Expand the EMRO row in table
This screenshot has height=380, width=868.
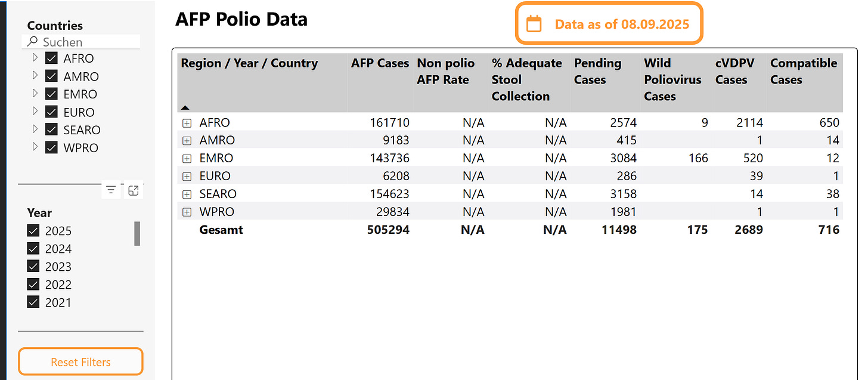(x=187, y=159)
